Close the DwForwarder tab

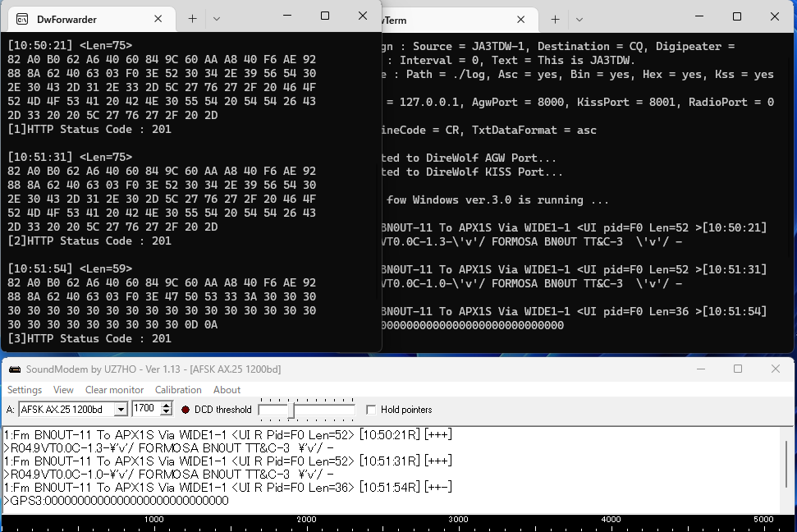point(158,19)
